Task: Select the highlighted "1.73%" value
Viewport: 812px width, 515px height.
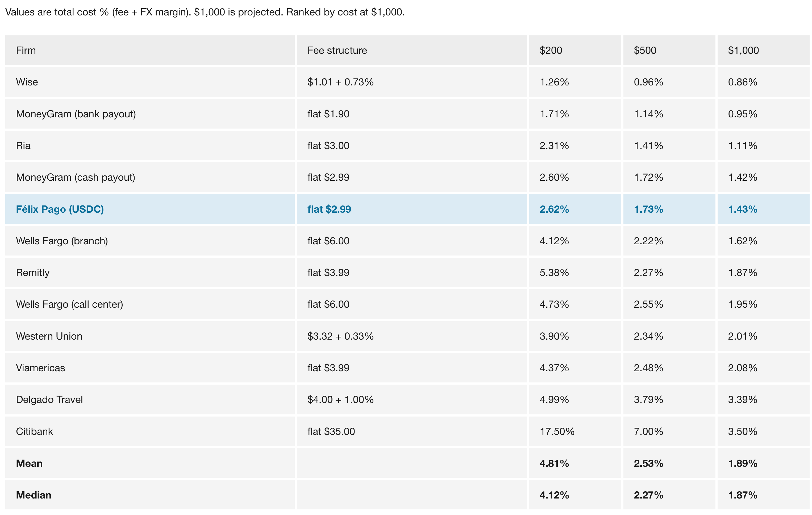Action: (669, 209)
